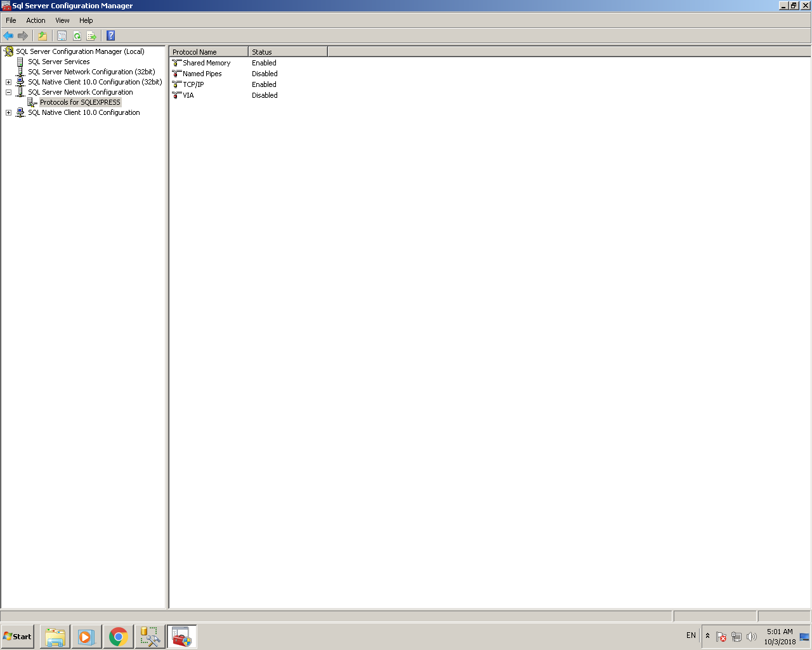
Task: Click the Enabled status of TCP/IP
Action: [264, 84]
